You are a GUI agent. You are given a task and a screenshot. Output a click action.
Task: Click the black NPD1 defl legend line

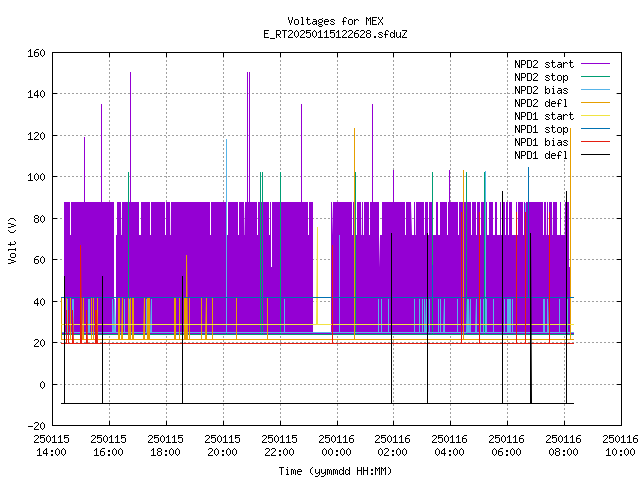(595, 155)
